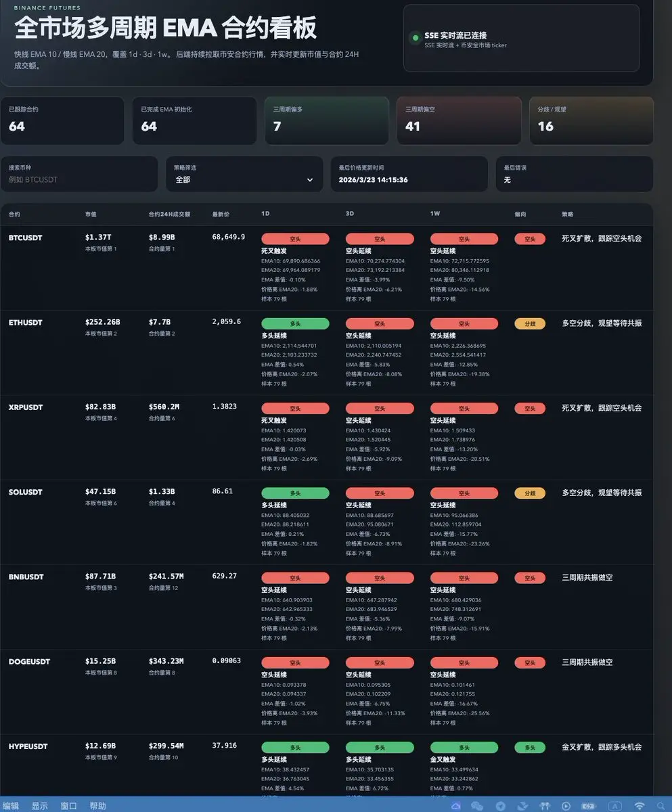Open the 窗口 menu
Screen dimensions: 672x812
click(68, 806)
